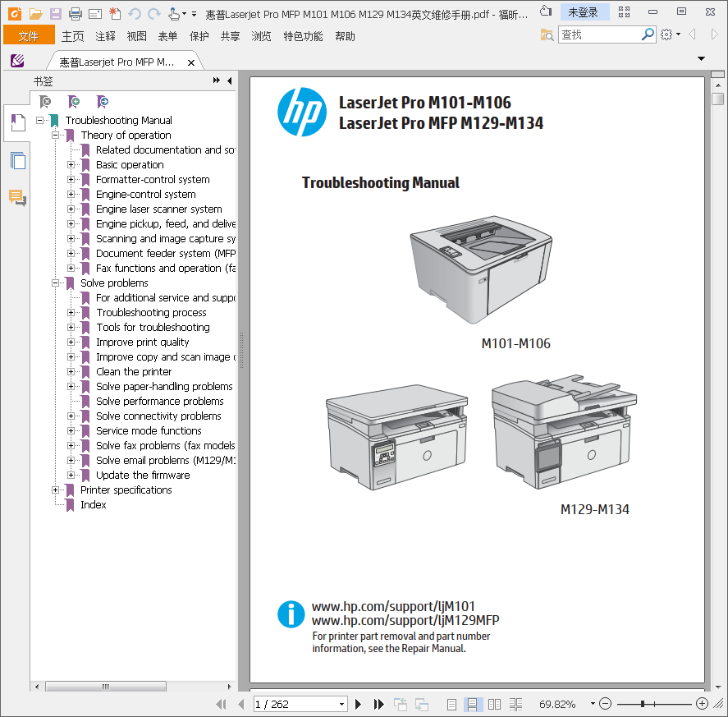Open the bookmarks panel icon in sidebar

pos(17,122)
